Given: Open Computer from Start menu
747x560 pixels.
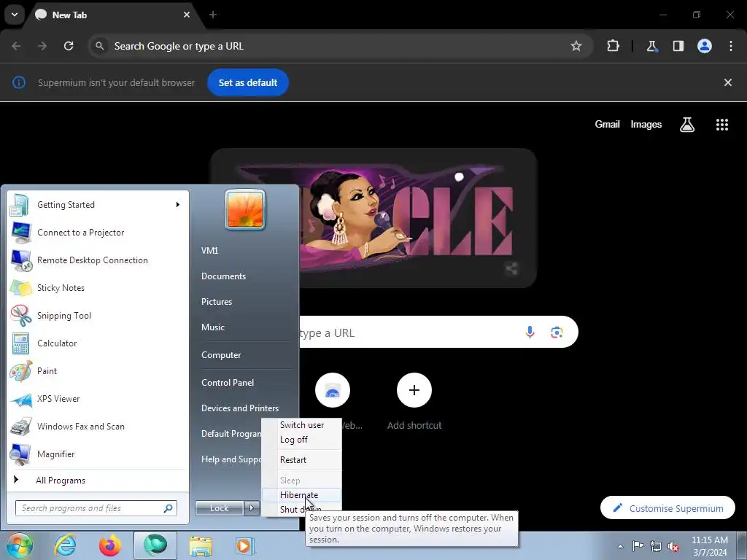Looking at the screenshot, I should click(x=220, y=355).
